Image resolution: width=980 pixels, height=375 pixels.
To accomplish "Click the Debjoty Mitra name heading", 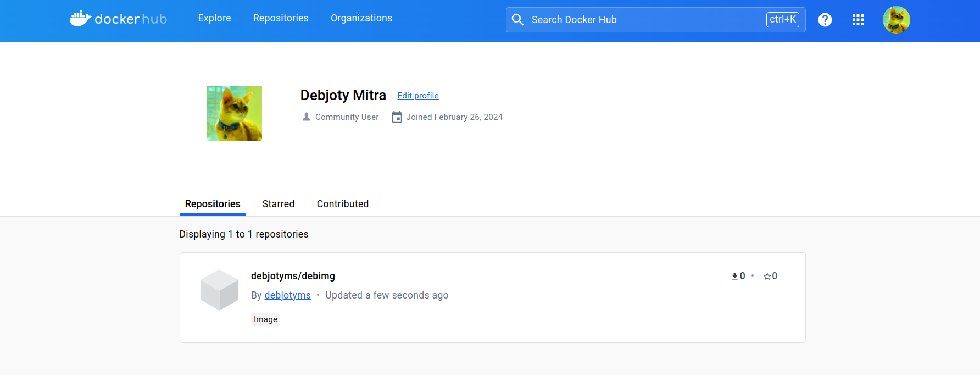I will (x=343, y=95).
